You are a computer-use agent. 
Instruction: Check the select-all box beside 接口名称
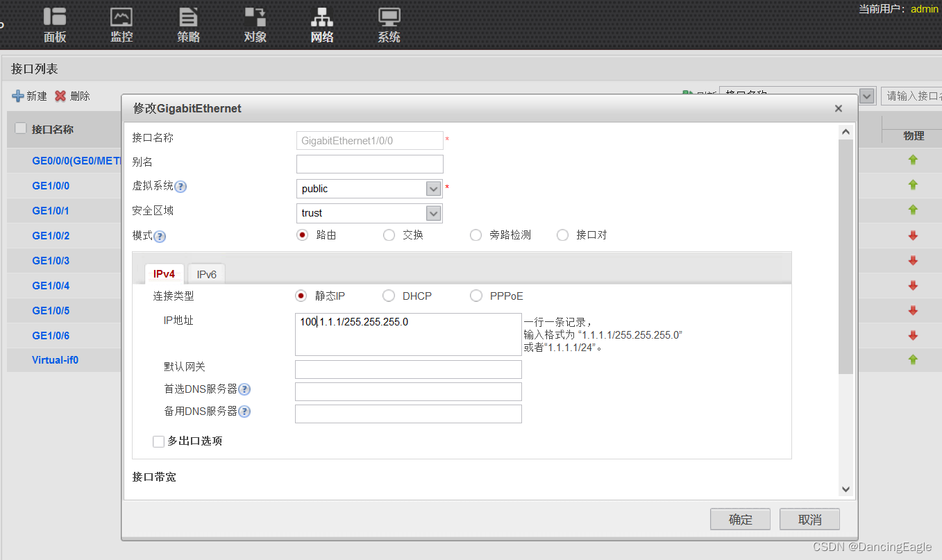[x=21, y=128]
